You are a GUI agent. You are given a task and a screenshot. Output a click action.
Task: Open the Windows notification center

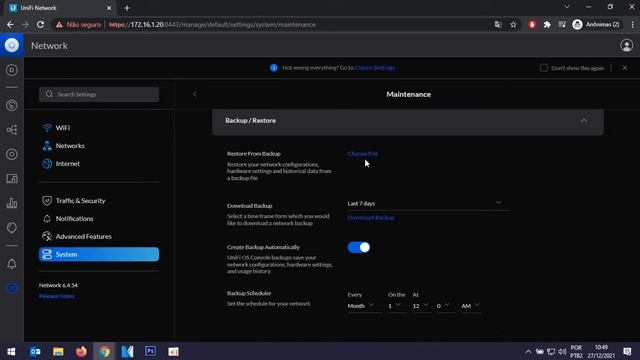coord(627,351)
